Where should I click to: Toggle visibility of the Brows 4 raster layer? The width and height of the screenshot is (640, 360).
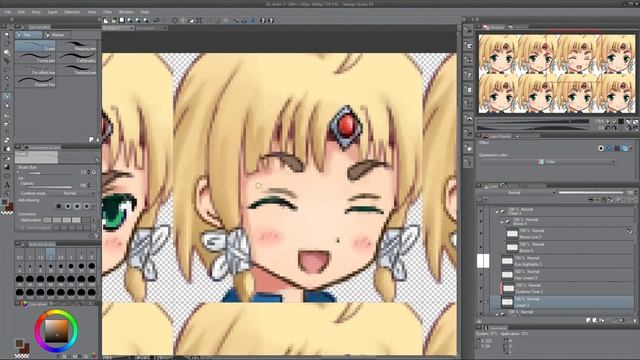(481, 247)
